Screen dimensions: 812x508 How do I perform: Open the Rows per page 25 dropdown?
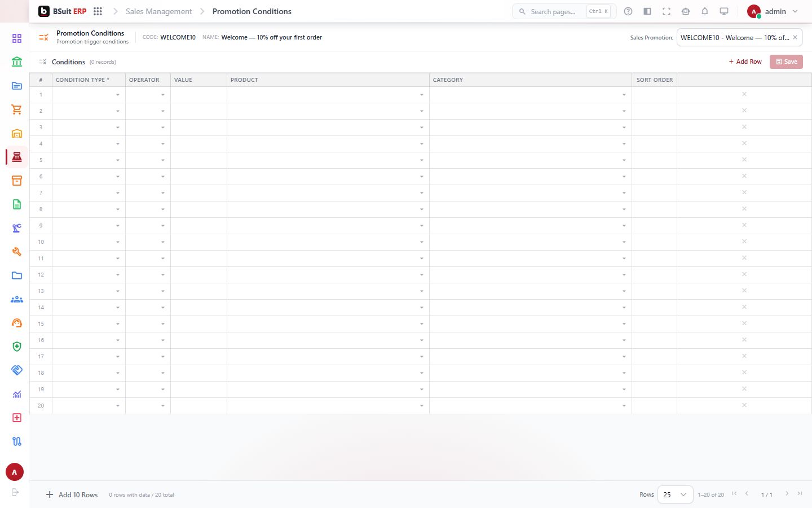676,494
